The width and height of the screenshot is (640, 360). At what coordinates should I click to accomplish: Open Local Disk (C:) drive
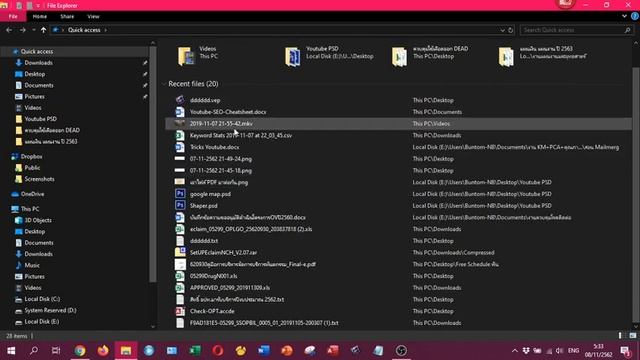(x=42, y=299)
